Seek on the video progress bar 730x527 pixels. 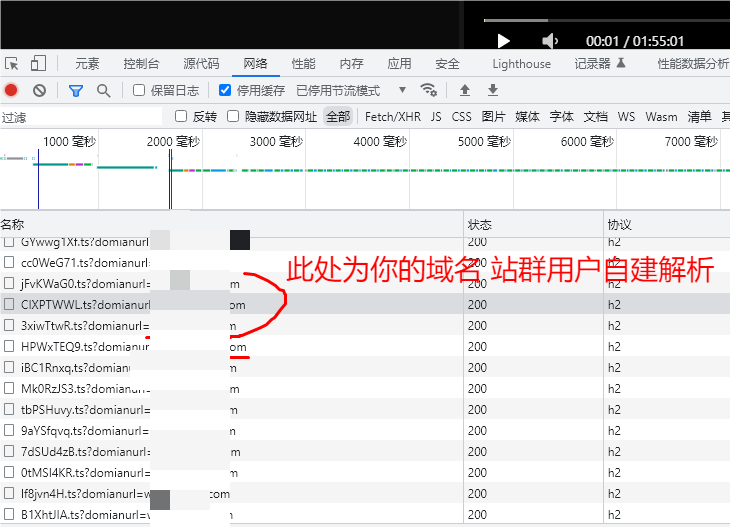click(600, 20)
